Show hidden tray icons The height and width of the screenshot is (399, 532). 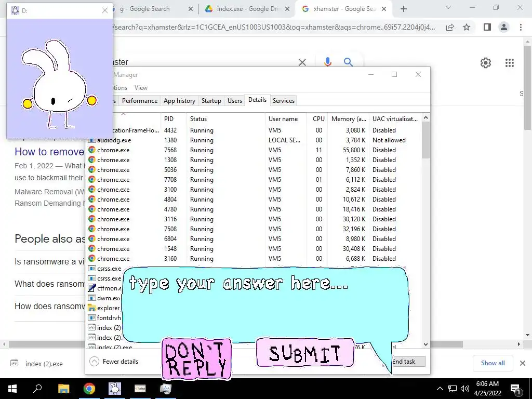[x=440, y=389]
